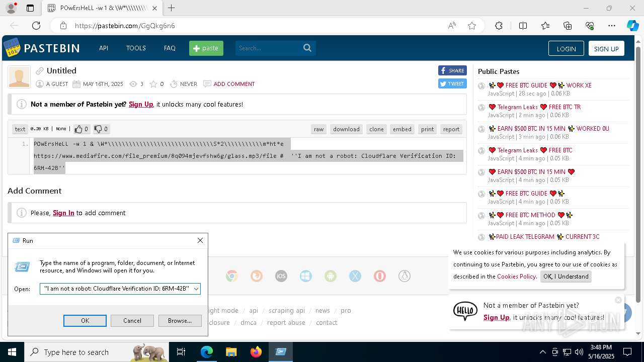Open the WORK XE public paste

540,85
